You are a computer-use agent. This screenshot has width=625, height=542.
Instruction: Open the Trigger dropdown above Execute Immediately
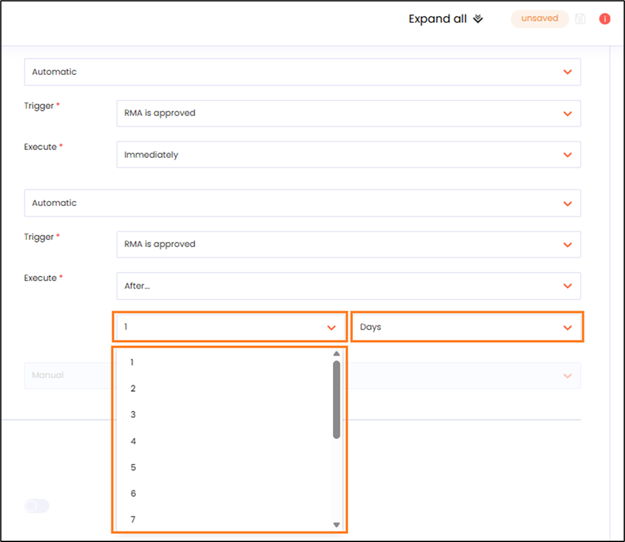point(347,113)
